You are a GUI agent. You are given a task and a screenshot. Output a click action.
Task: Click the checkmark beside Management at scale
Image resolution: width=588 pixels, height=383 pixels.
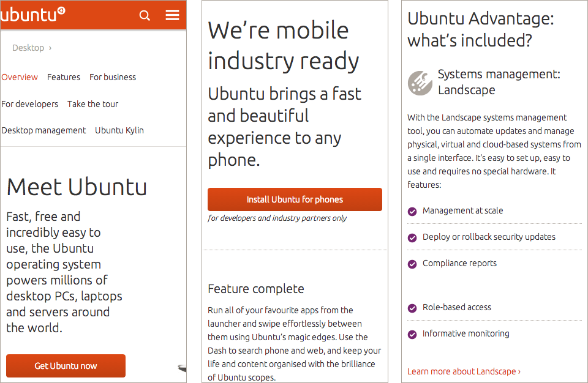pyautogui.click(x=412, y=211)
